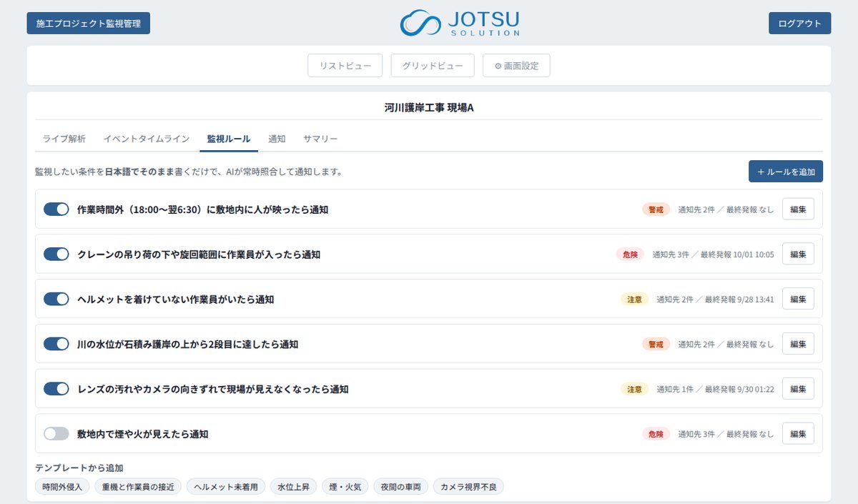Viewport: 858px width, 504px height.
Task: Add the 煙・火気 template
Action: (x=345, y=487)
